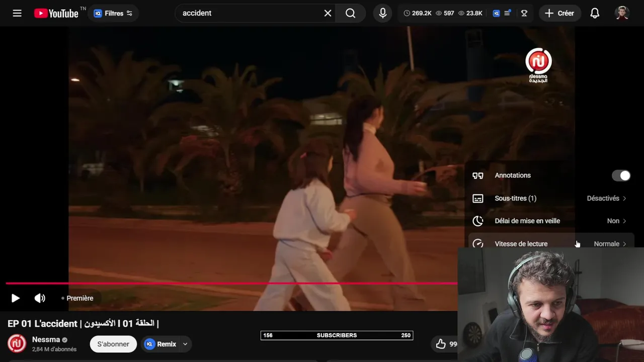Click the 269.2K clock stat
Image resolution: width=644 pixels, height=362 pixels.
(x=418, y=13)
